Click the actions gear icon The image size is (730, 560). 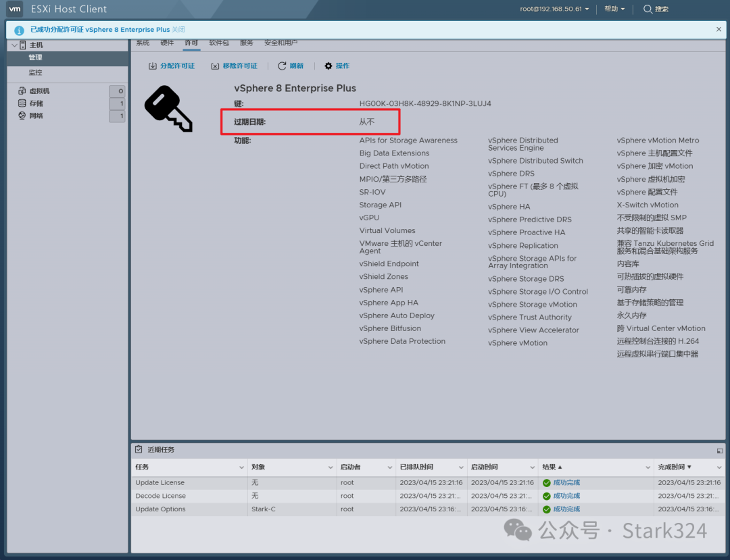click(328, 66)
